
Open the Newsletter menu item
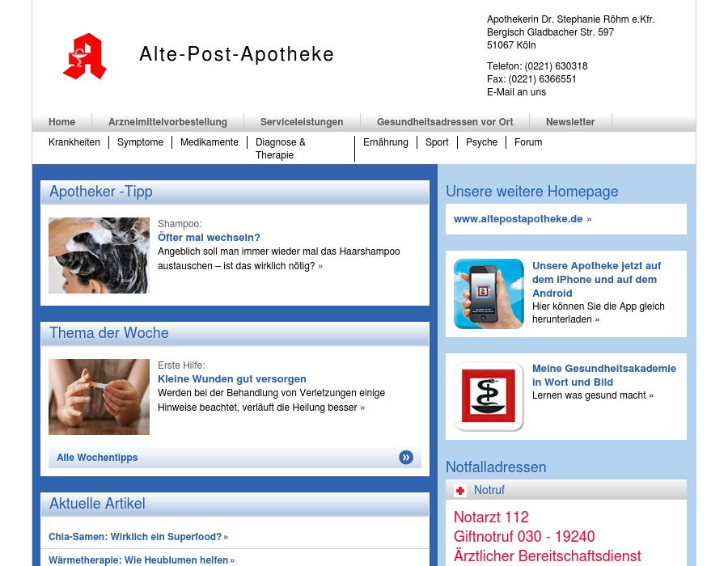(x=570, y=122)
